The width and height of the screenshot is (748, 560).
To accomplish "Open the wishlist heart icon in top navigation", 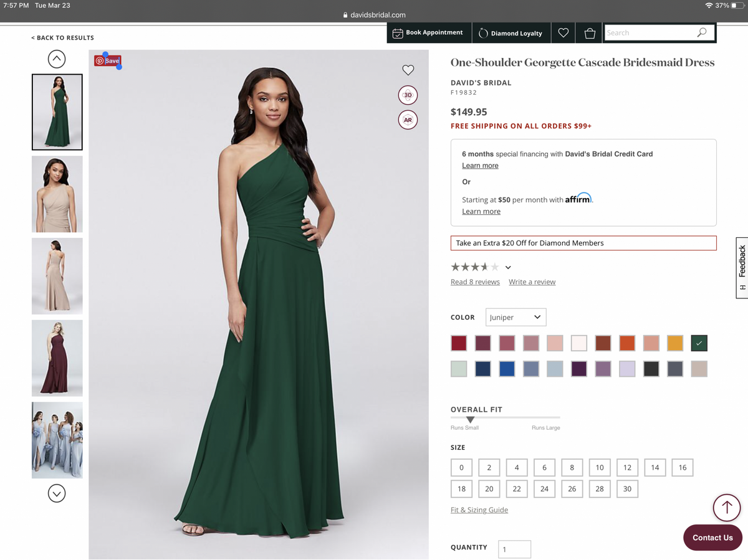I will [x=563, y=32].
